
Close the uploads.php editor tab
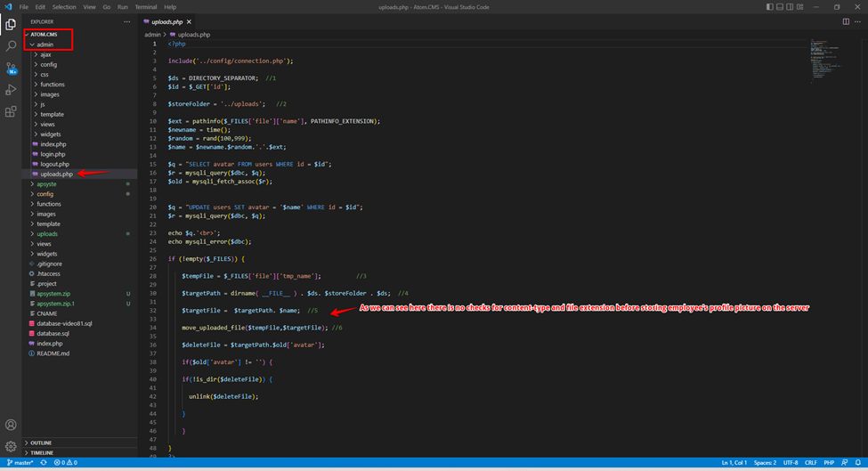pos(189,22)
